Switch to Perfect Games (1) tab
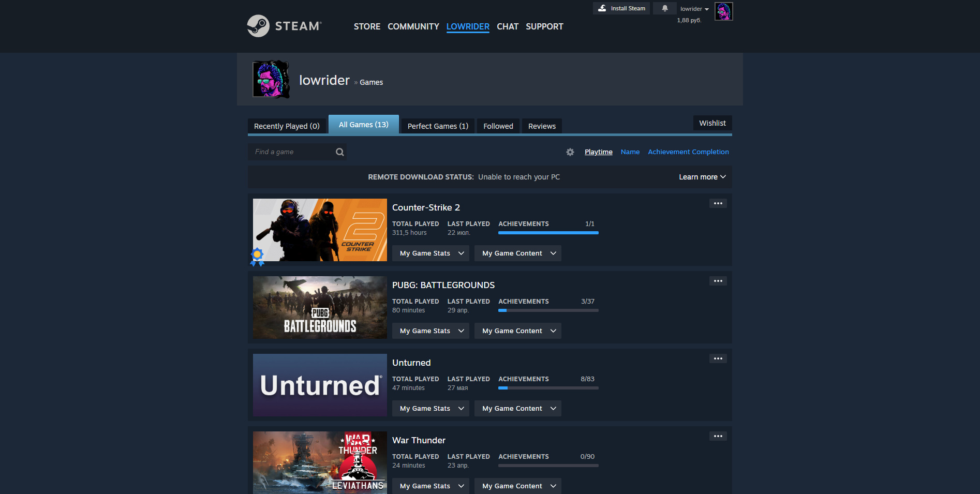The height and width of the screenshot is (494, 980). pos(438,126)
